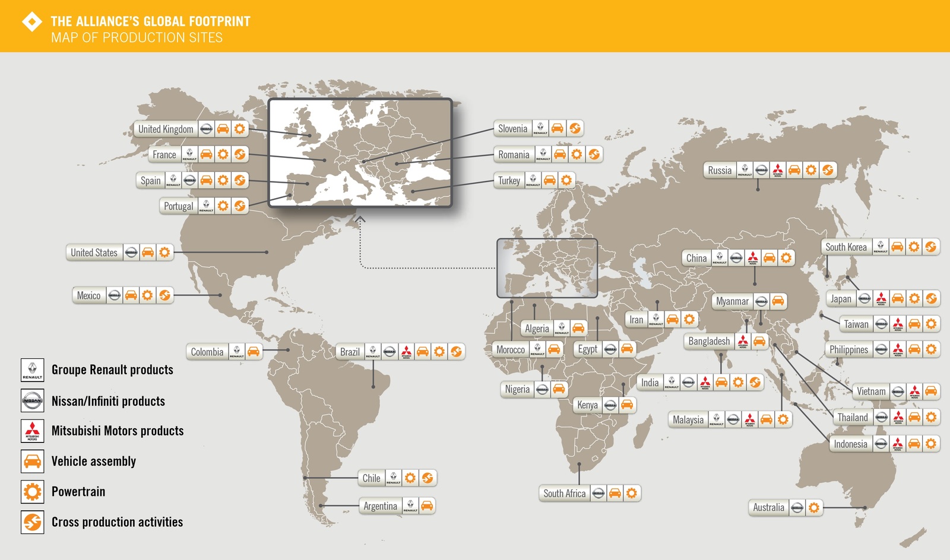Screen dimensions: 950x560
Task: Click 'MAP OF PRODUCTION SITES' subtitle
Action: pyautogui.click(x=137, y=37)
